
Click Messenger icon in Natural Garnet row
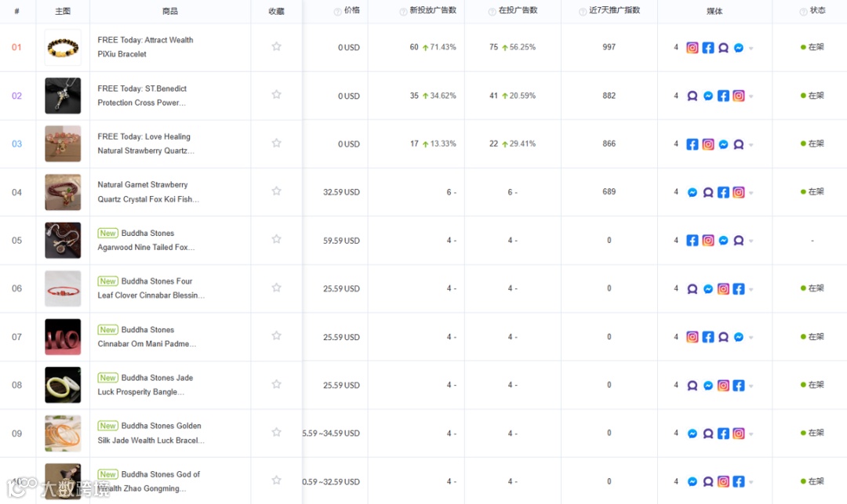pos(692,192)
